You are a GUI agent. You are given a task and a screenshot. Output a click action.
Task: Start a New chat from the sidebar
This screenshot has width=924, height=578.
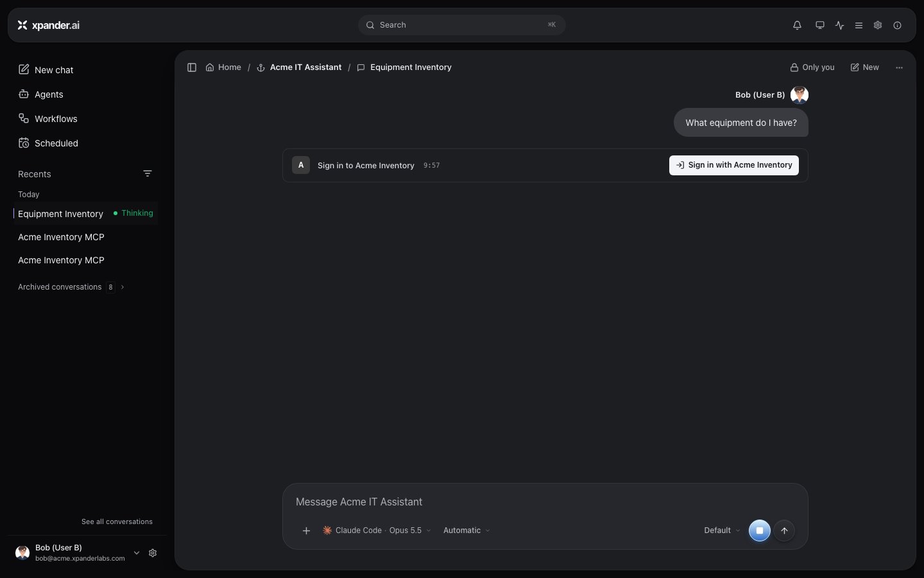[46, 70]
